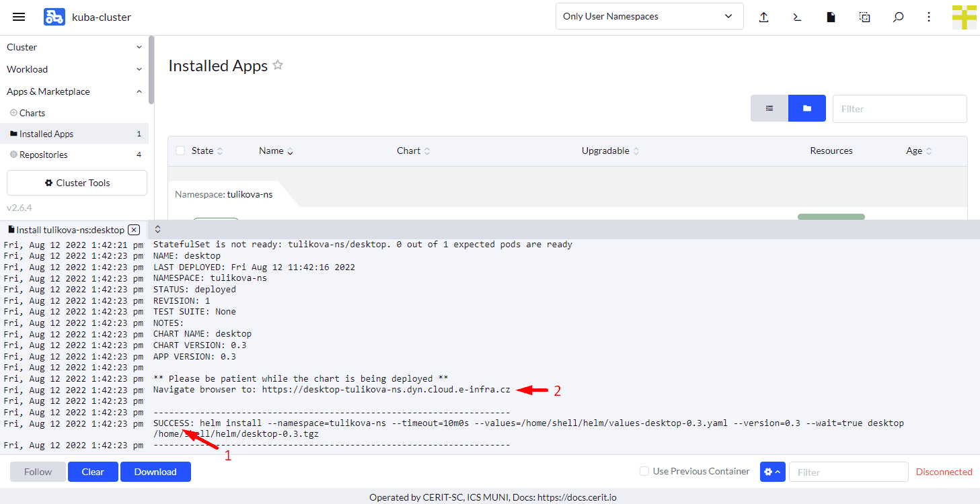Switch to flat list view
Image resolution: width=980 pixels, height=504 pixels.
coord(769,108)
